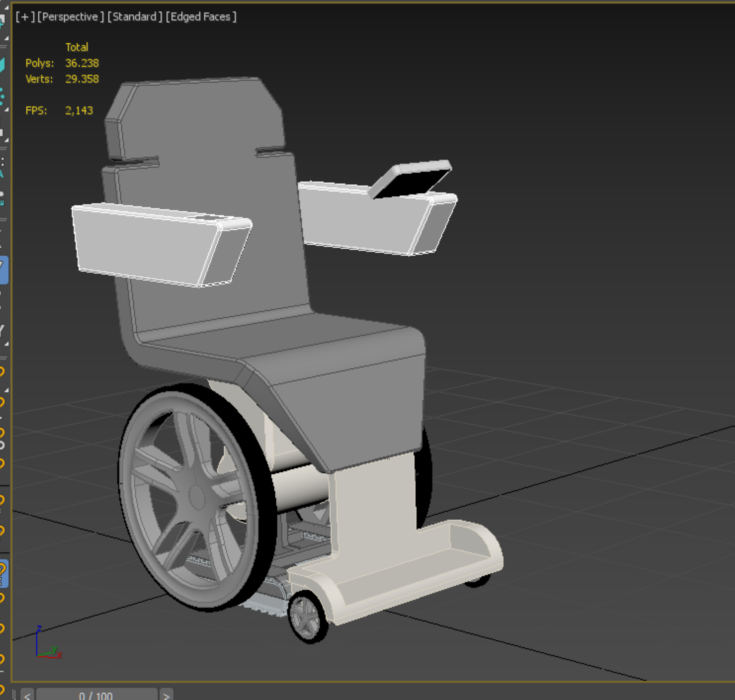Open the Perspective point-of-view viewport menu
735x700 pixels.
70,17
